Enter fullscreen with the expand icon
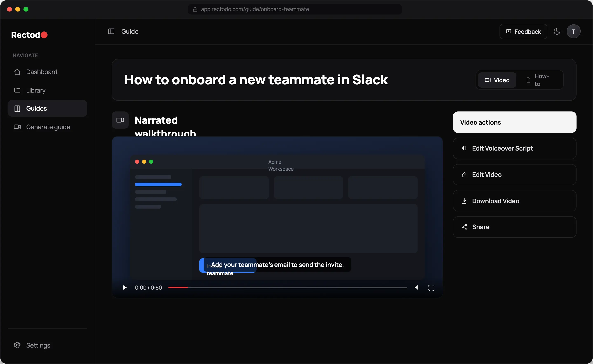 coord(431,287)
